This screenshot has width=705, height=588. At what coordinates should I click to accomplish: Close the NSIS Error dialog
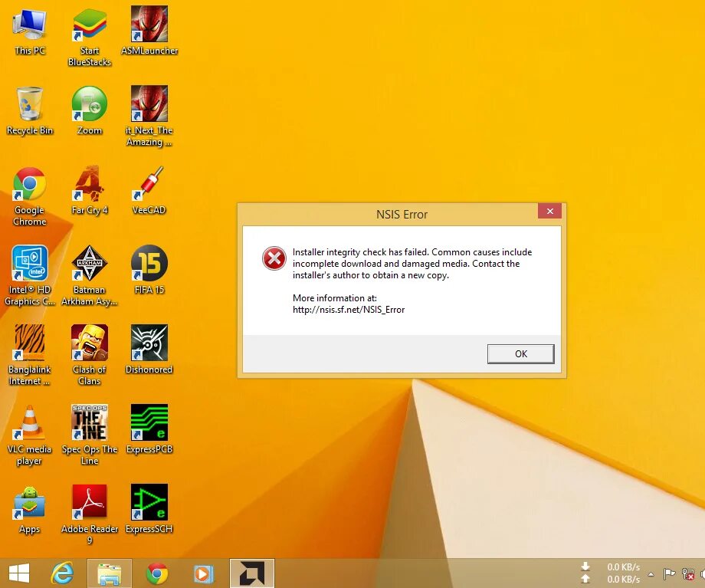pyautogui.click(x=549, y=211)
